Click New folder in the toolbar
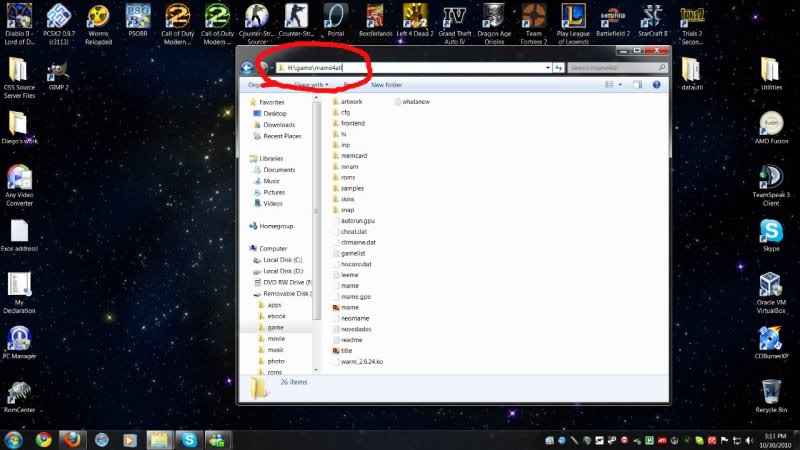Screen dimensions: 800x450 (x=386, y=85)
